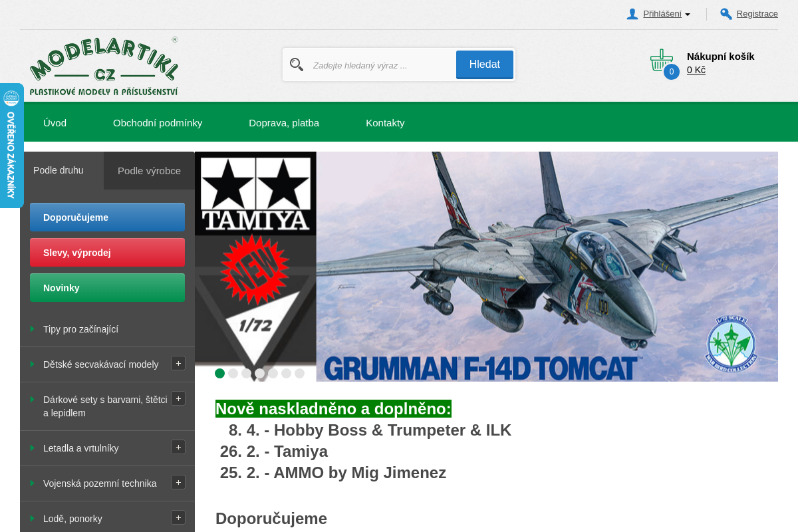Expand the Vojenská pozemní technika category
This screenshot has height=532, width=798.
tap(178, 483)
